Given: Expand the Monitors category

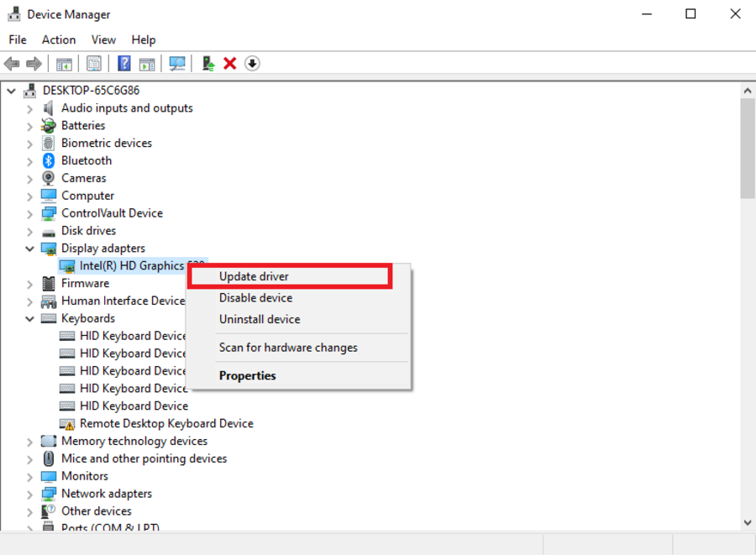Looking at the screenshot, I should point(30,477).
